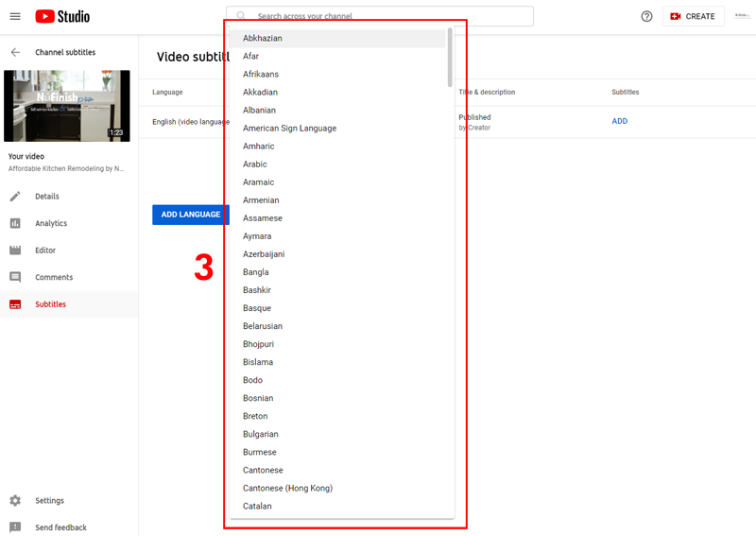This screenshot has width=756, height=536.
Task: Select Abkhazian from language list
Action: point(337,38)
